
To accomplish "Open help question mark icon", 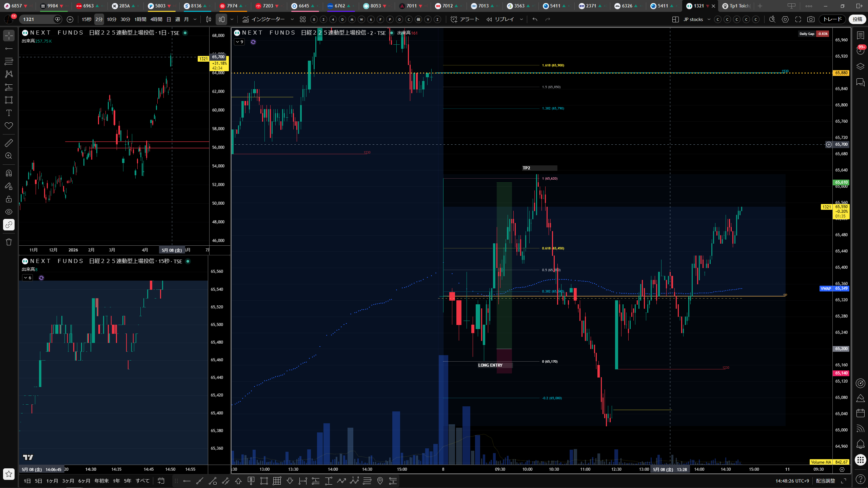I will (x=861, y=479).
